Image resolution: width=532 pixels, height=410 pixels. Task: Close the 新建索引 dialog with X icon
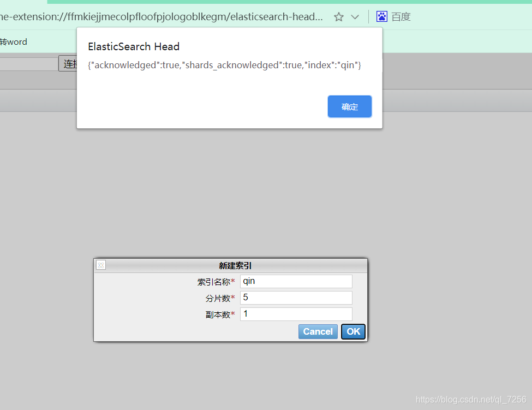coord(101,265)
